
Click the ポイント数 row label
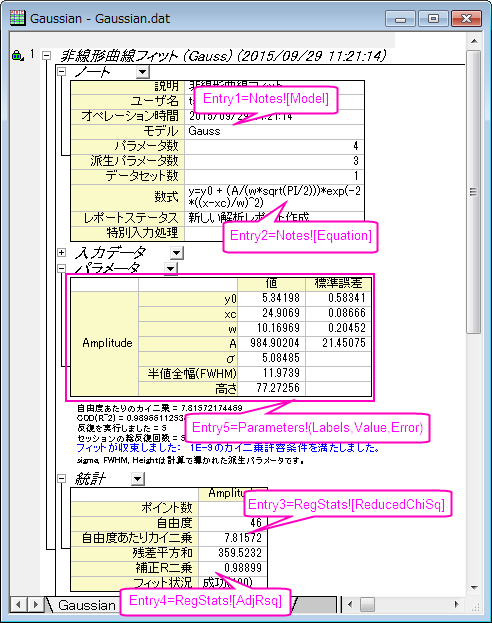(135, 508)
